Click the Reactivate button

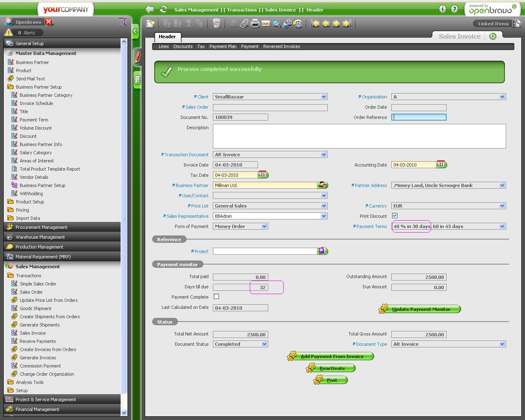point(332,368)
